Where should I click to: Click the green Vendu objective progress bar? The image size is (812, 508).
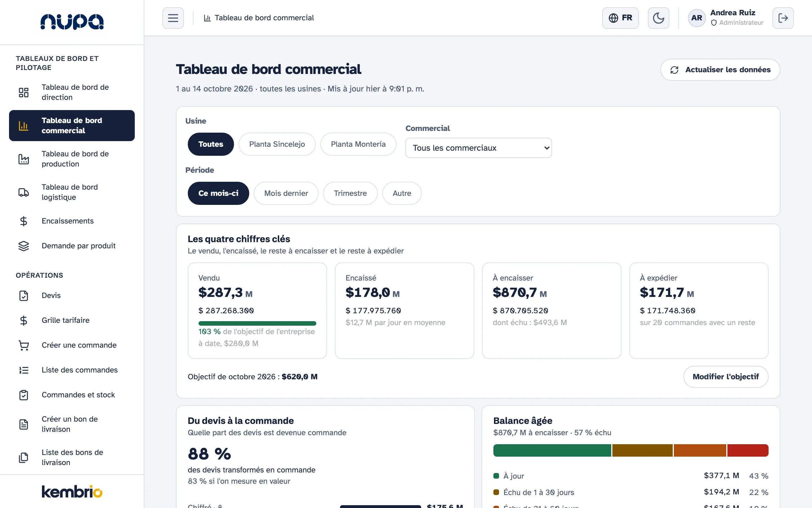pos(257,323)
